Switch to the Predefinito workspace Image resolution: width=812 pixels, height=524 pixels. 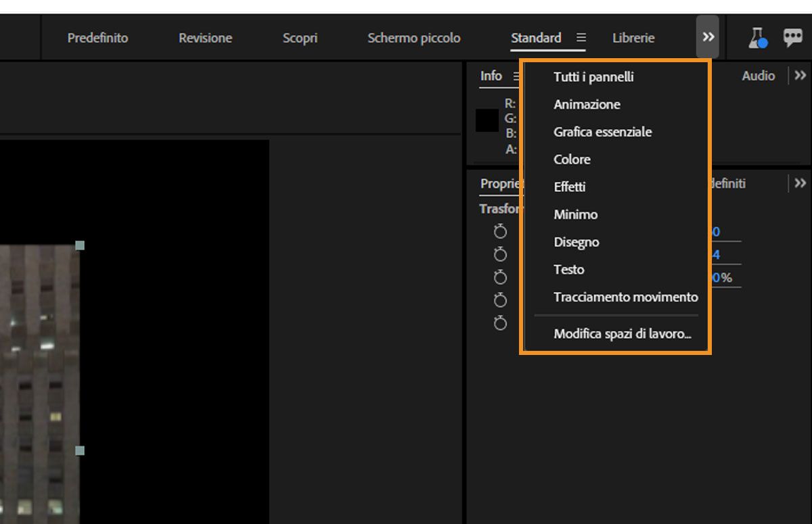click(x=97, y=38)
